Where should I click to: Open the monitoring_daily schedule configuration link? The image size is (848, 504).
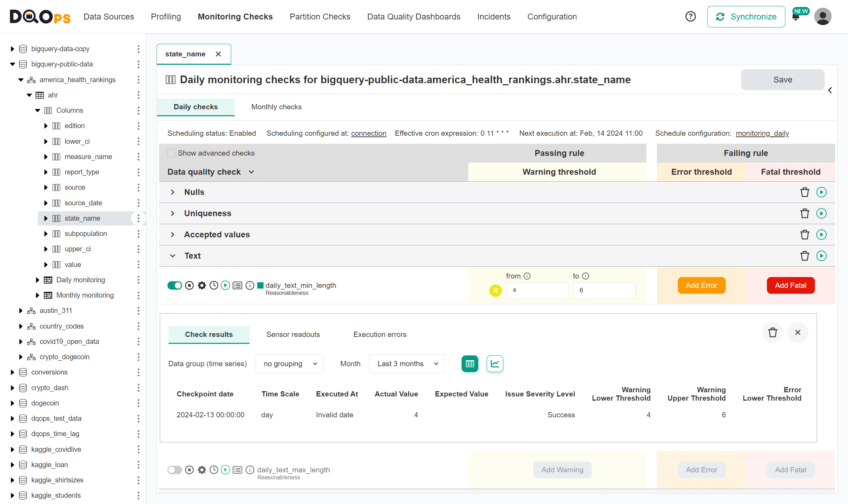tap(762, 133)
